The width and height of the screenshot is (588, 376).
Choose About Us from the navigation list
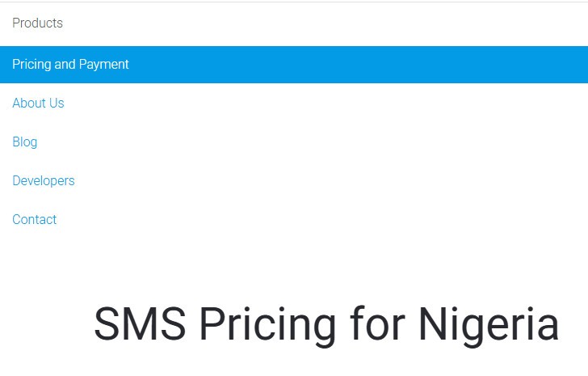point(38,104)
